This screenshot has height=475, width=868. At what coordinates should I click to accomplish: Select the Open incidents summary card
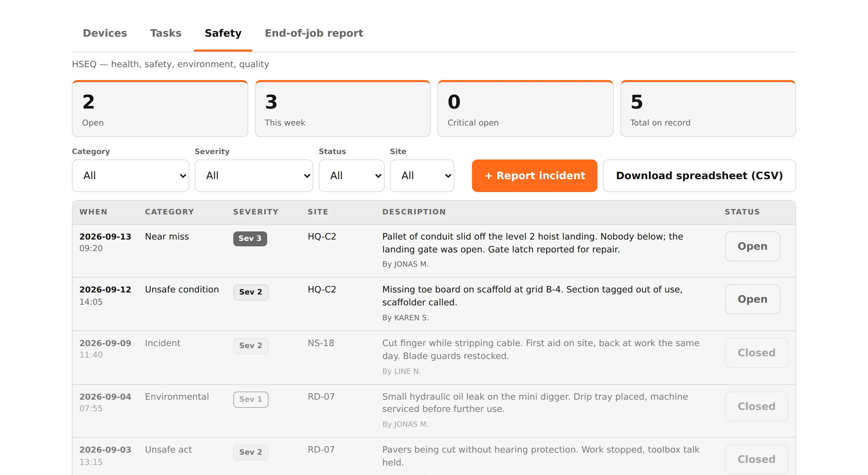point(160,109)
